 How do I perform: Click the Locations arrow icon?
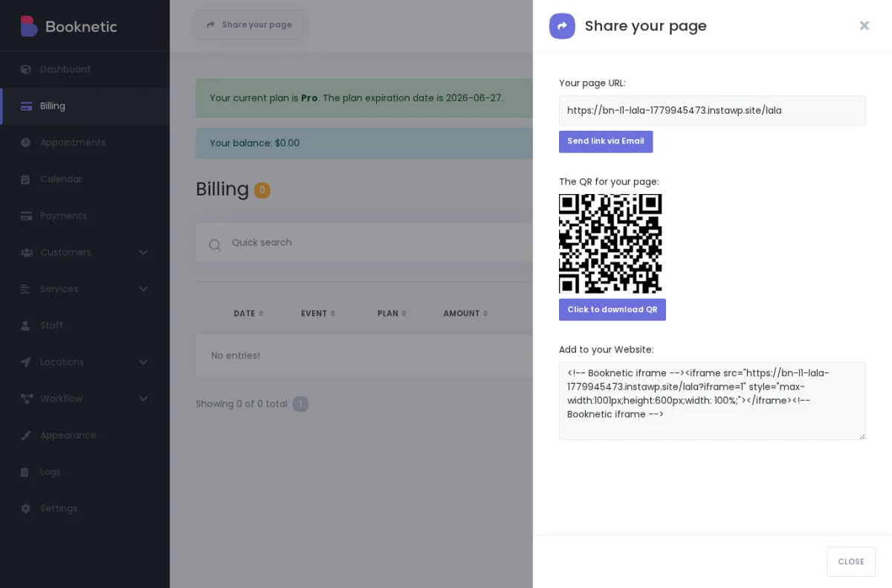pyautogui.click(x=26, y=362)
